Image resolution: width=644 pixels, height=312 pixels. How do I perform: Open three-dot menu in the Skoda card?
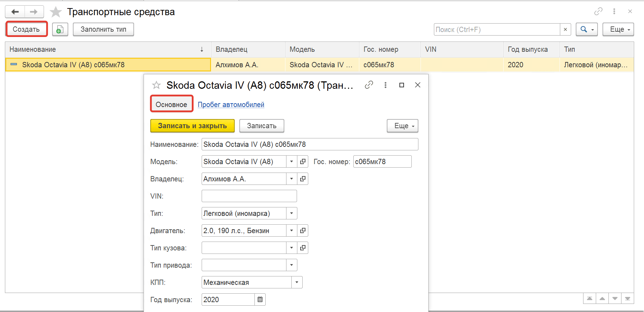click(385, 85)
